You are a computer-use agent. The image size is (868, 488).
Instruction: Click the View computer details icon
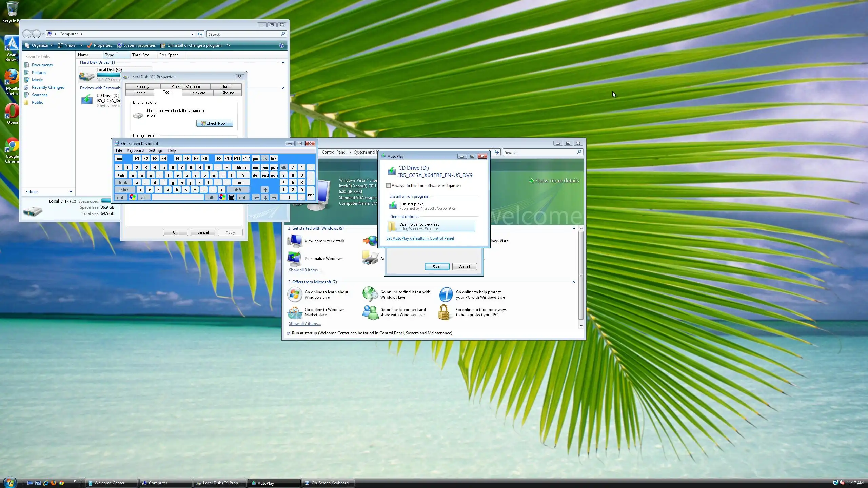click(294, 241)
